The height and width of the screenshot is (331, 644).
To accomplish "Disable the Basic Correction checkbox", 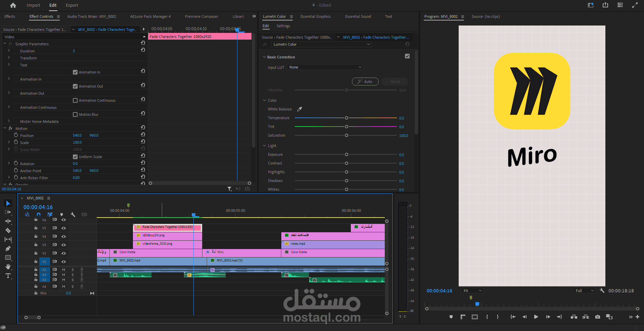I will 407,56.
